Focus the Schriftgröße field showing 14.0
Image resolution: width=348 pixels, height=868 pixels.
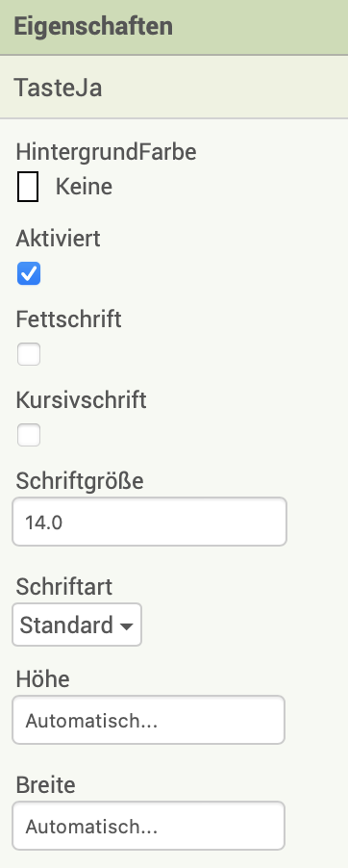click(x=149, y=522)
